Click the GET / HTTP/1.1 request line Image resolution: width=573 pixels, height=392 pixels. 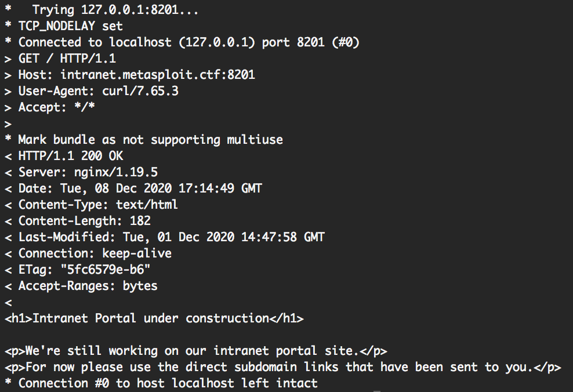(x=67, y=59)
